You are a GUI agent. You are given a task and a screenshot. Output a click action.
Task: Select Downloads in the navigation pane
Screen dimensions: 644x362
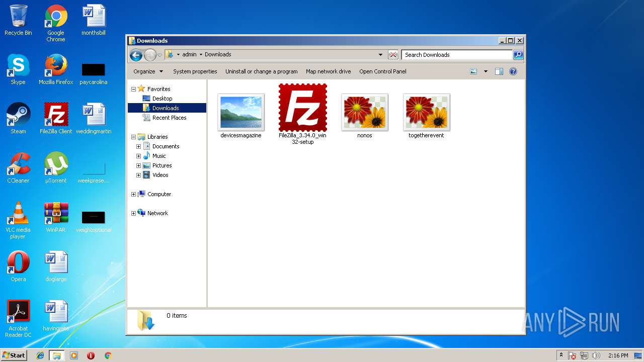tap(167, 108)
